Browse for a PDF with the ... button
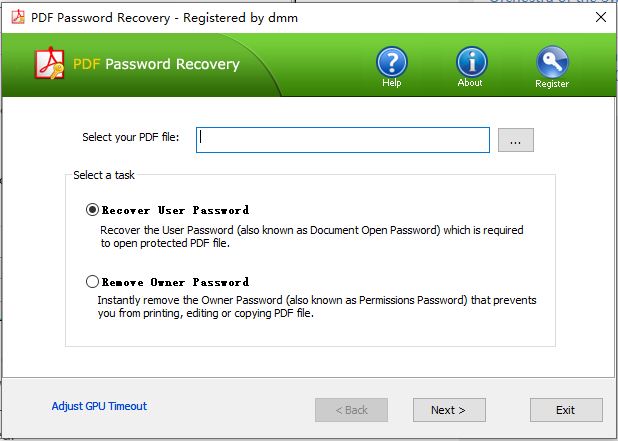 point(515,140)
